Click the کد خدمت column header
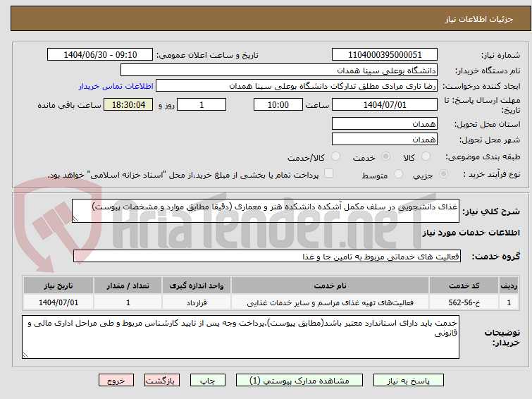The height and width of the screenshot is (399, 532). (x=464, y=286)
